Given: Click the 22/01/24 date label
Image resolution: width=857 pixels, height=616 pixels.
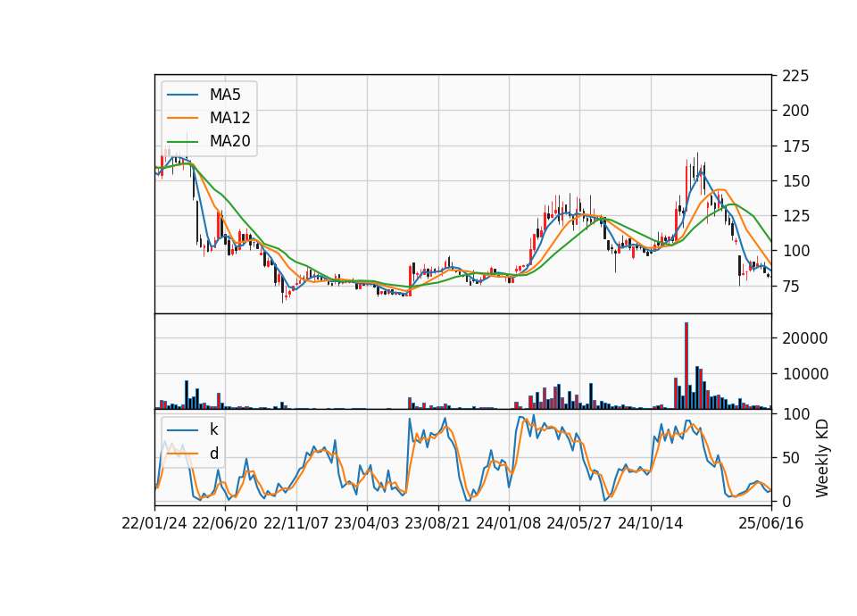Looking at the screenshot, I should (154, 523).
